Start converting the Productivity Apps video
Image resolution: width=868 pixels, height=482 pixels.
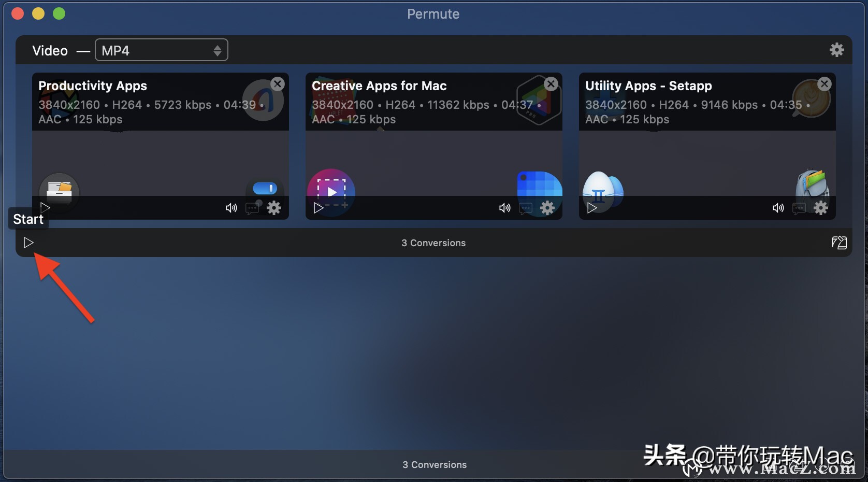(x=45, y=208)
